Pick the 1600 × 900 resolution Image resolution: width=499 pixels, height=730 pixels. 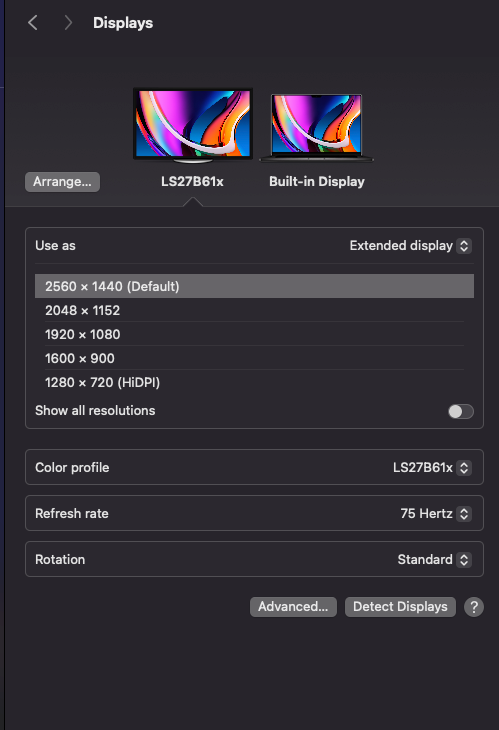pos(254,358)
